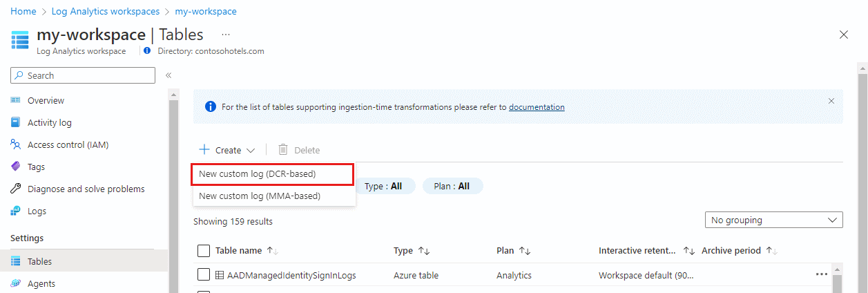
Task: Open the Activity log icon
Action: point(16,122)
